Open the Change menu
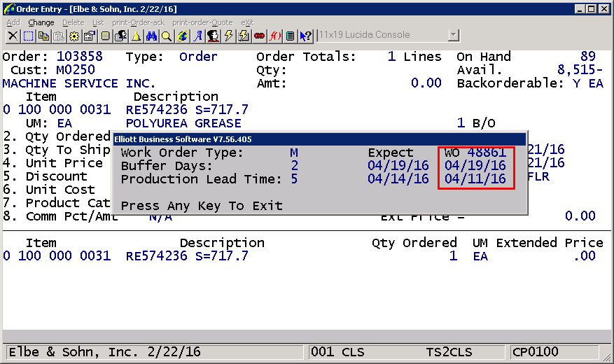614x364 pixels. [x=41, y=22]
